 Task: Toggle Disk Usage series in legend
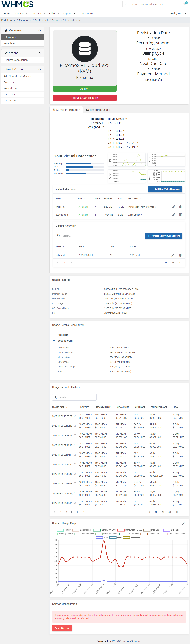152,530
